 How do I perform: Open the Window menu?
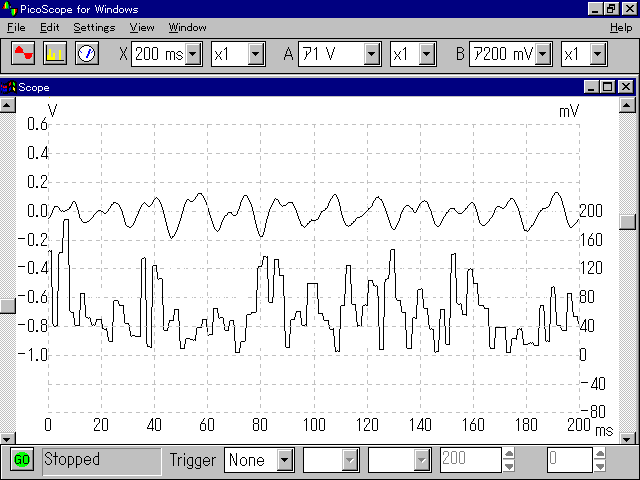point(187,27)
